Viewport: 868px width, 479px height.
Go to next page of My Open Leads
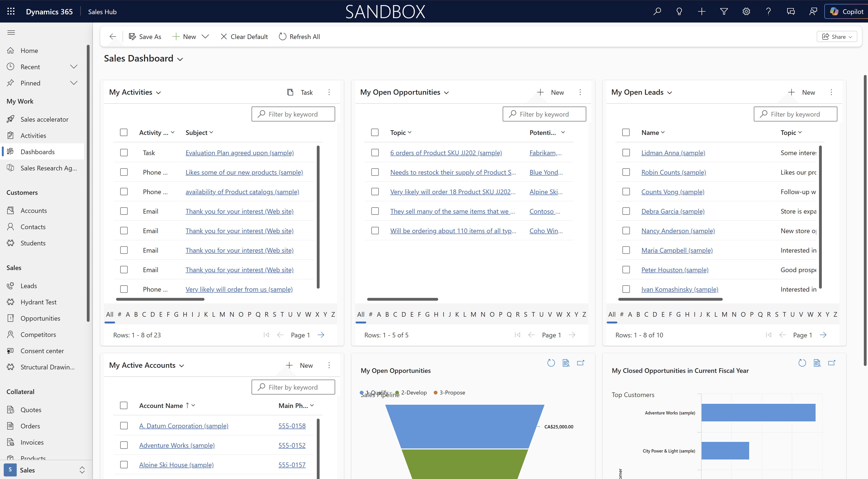click(x=823, y=335)
